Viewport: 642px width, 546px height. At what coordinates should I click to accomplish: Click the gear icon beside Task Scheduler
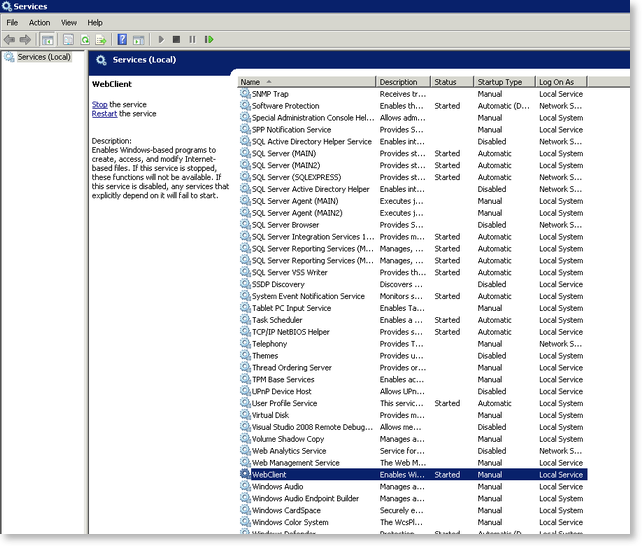point(245,320)
